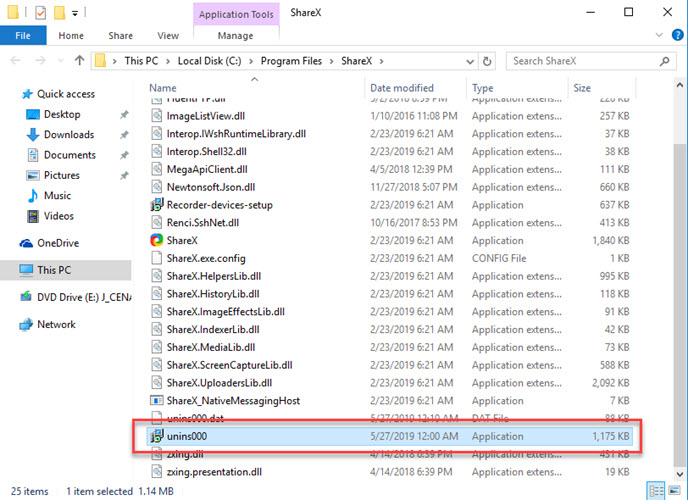Open the Downloads folder in sidebar
Image resolution: width=688 pixels, height=500 pixels.
60,135
